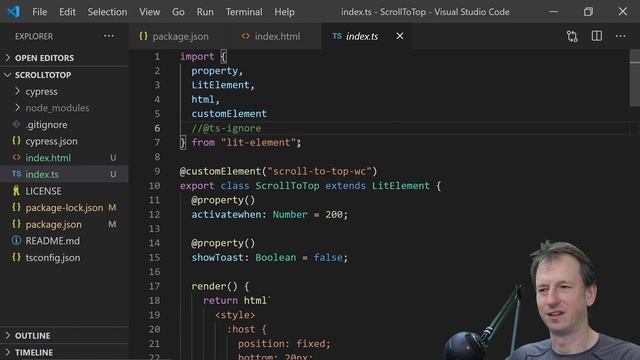Click line number 10 in the gutter
Viewport: 640px width, 360px height.
tap(154, 185)
